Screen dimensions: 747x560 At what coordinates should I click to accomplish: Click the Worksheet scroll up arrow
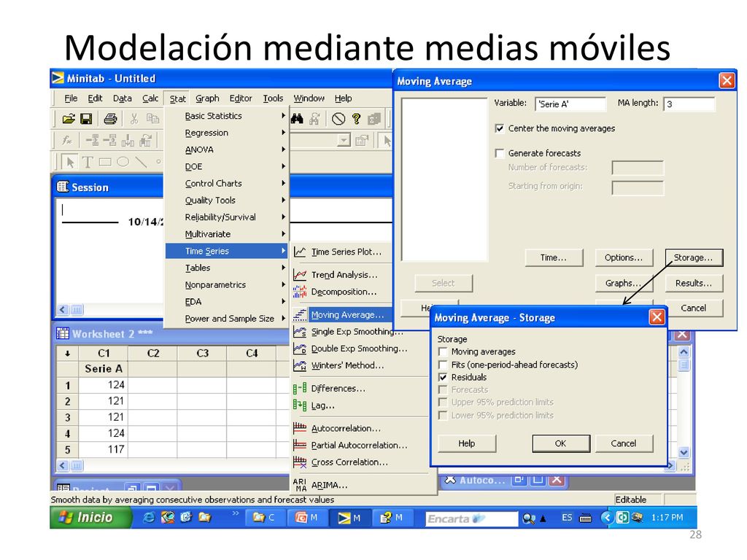click(x=684, y=352)
